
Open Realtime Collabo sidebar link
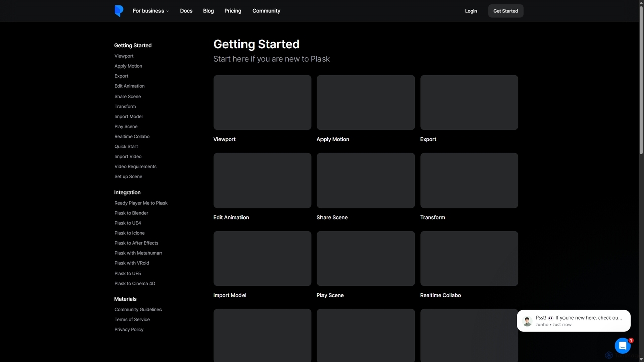click(x=132, y=137)
